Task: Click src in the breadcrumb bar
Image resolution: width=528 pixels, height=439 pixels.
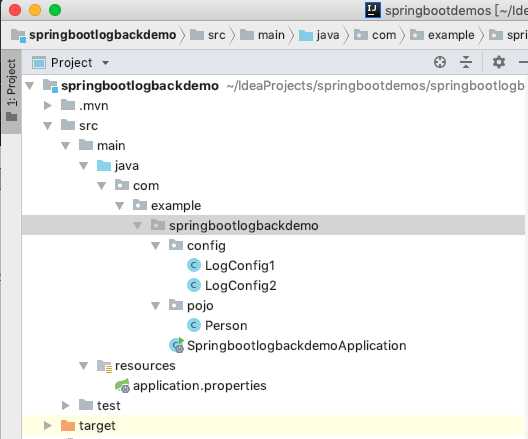Action: click(x=217, y=35)
